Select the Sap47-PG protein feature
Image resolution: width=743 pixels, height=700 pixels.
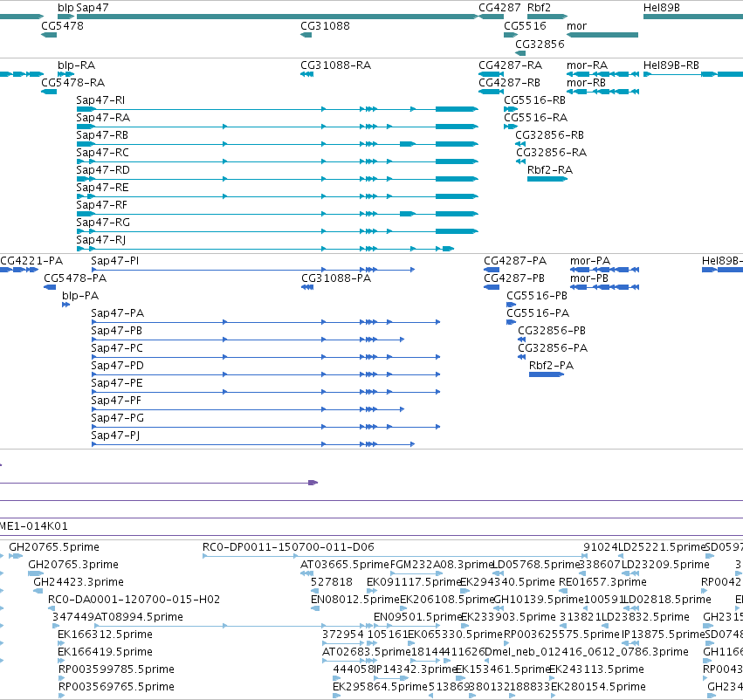pyautogui.click(x=265, y=427)
